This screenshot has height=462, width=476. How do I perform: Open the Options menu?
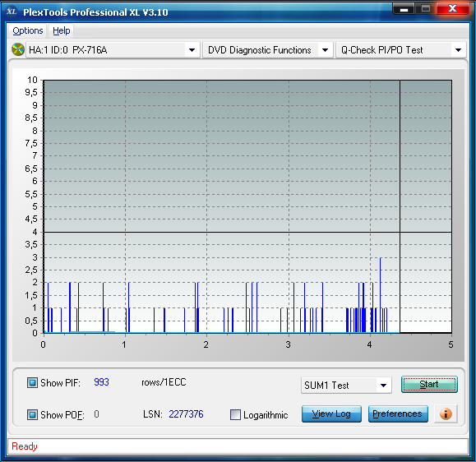28,30
